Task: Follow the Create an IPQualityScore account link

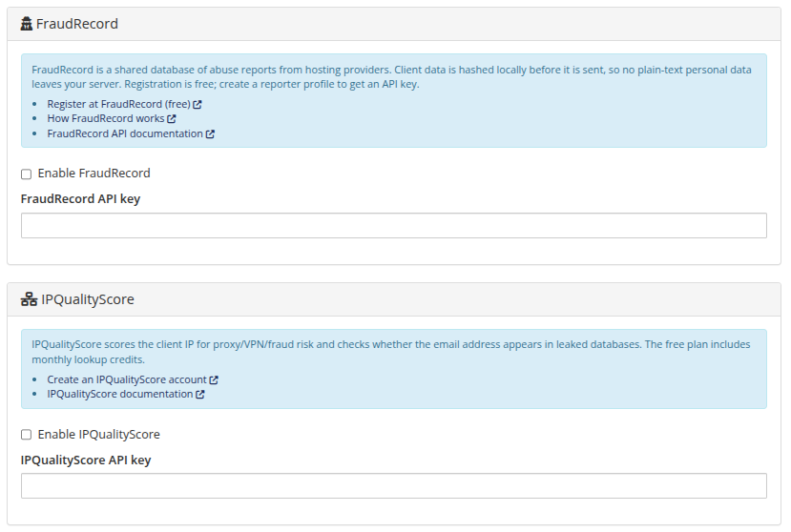Action: 127,379
